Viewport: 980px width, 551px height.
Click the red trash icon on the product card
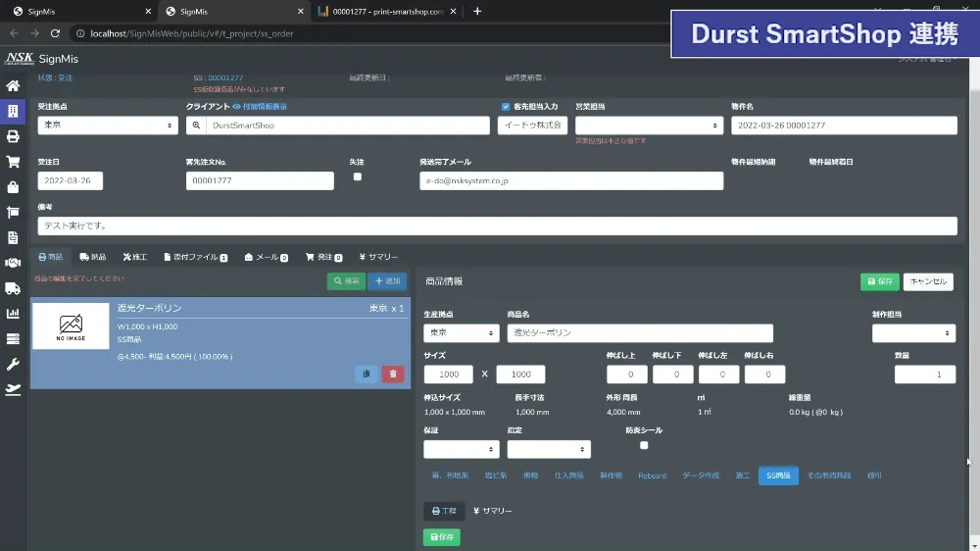coord(393,374)
